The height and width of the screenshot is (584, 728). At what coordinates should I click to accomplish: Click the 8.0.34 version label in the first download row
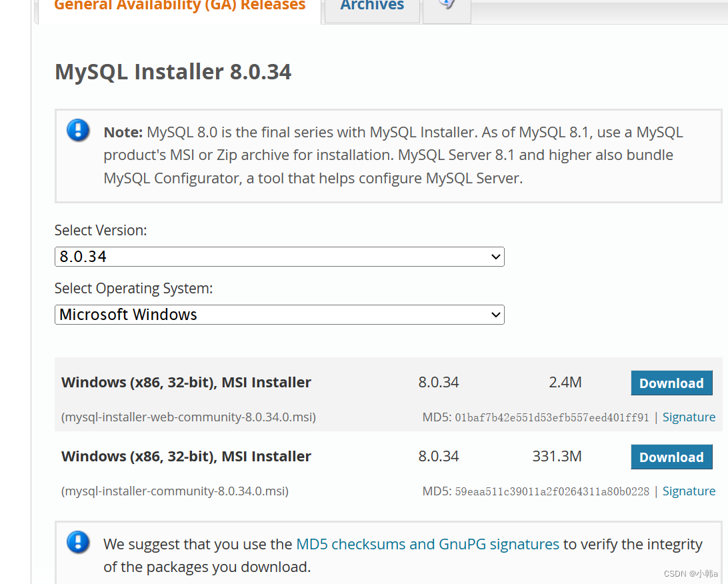tap(439, 382)
